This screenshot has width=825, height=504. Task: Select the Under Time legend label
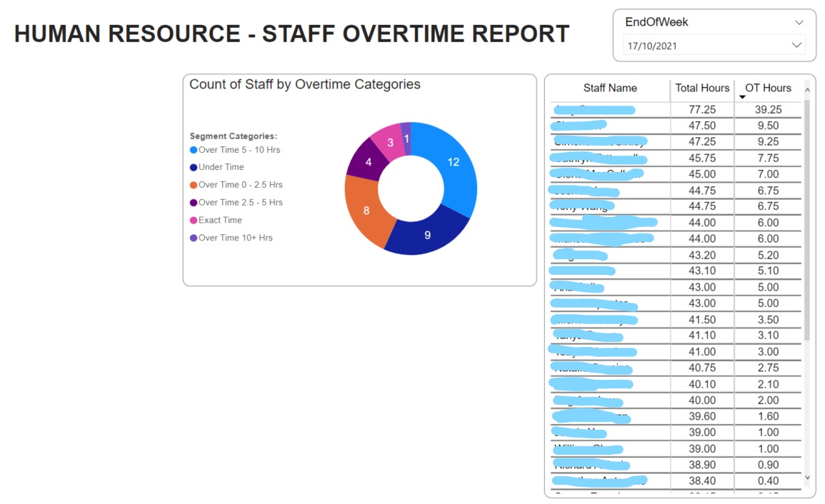click(221, 167)
